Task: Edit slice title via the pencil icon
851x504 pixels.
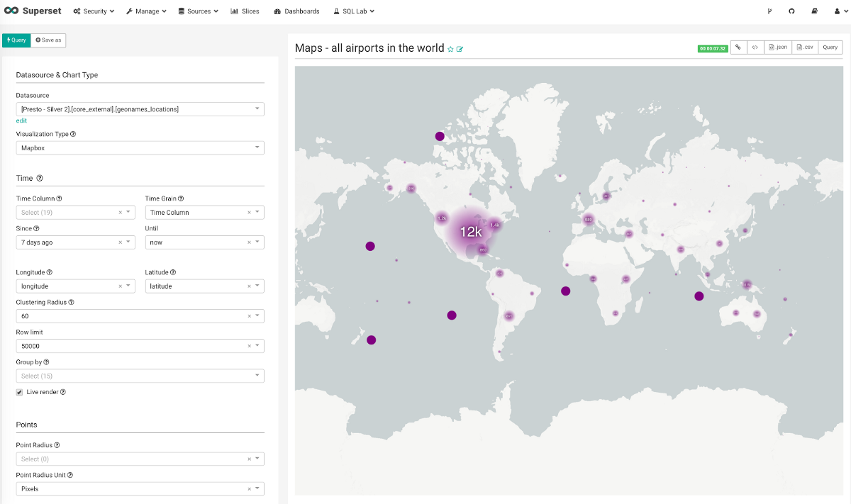Action: click(x=460, y=49)
